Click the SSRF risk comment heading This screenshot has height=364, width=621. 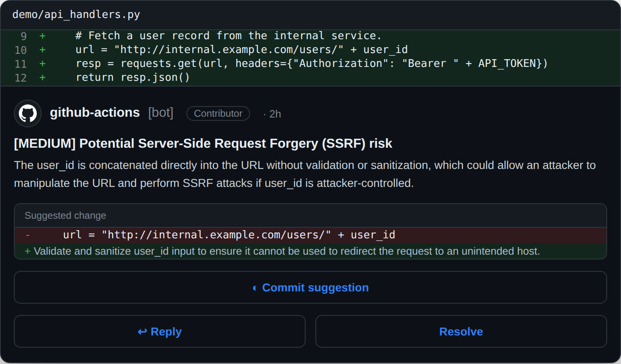(x=203, y=143)
